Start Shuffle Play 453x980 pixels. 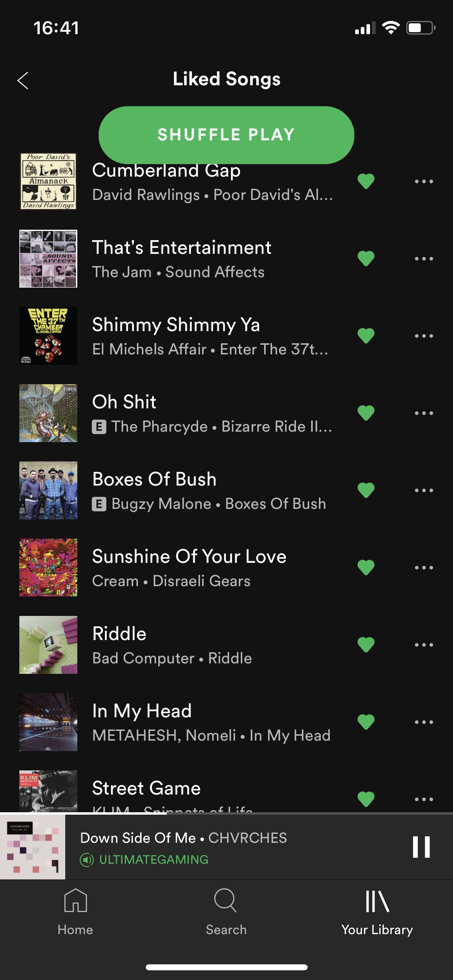click(226, 135)
